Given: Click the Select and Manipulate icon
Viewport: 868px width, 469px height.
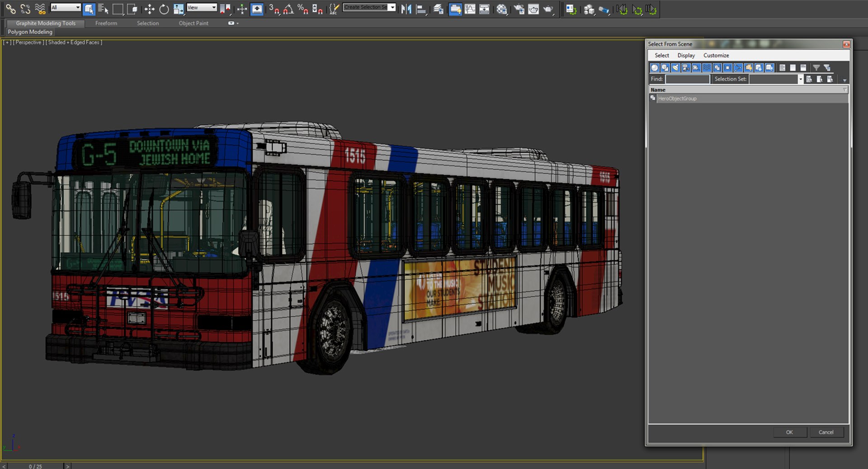Looking at the screenshot, I should (242, 9).
